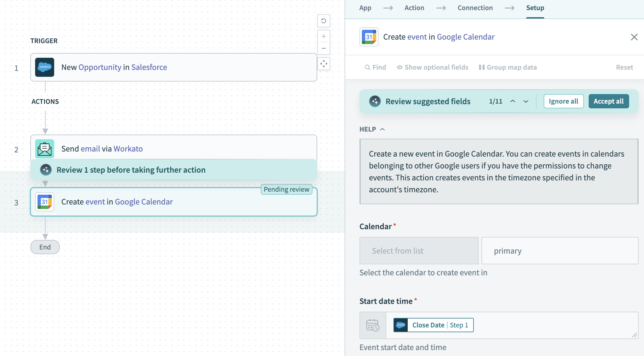Accept all suggested fields
Viewport: 644px width, 356px height.
click(x=609, y=101)
